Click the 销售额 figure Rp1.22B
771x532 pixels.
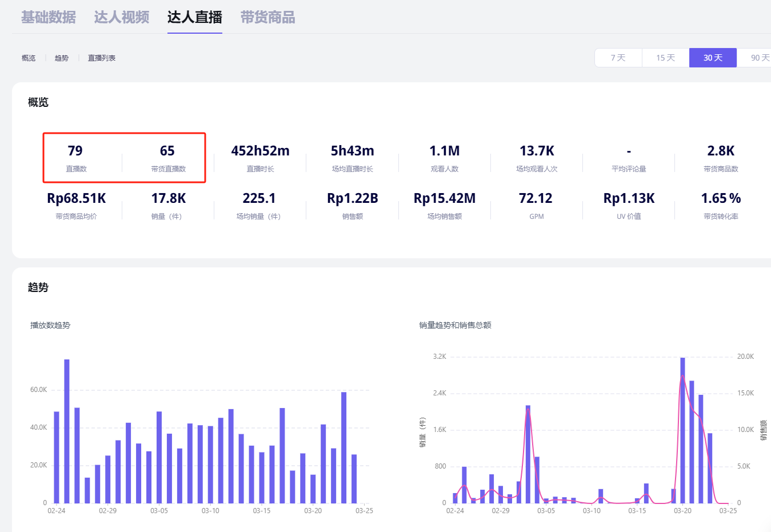click(353, 198)
